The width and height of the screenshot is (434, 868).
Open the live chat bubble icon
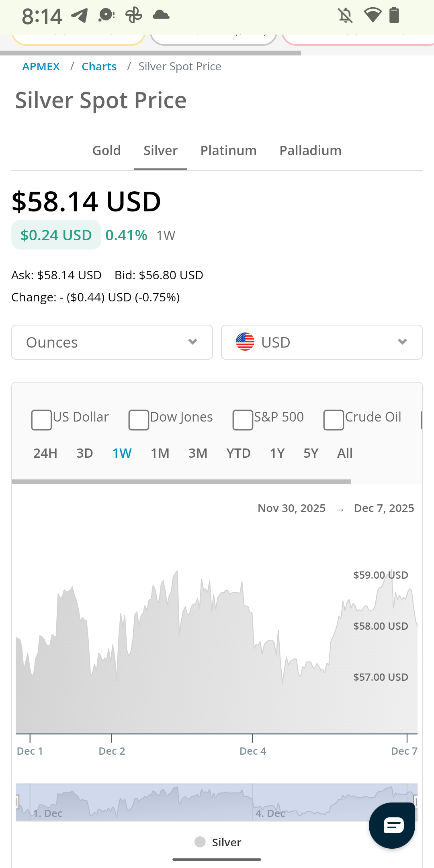click(x=392, y=825)
